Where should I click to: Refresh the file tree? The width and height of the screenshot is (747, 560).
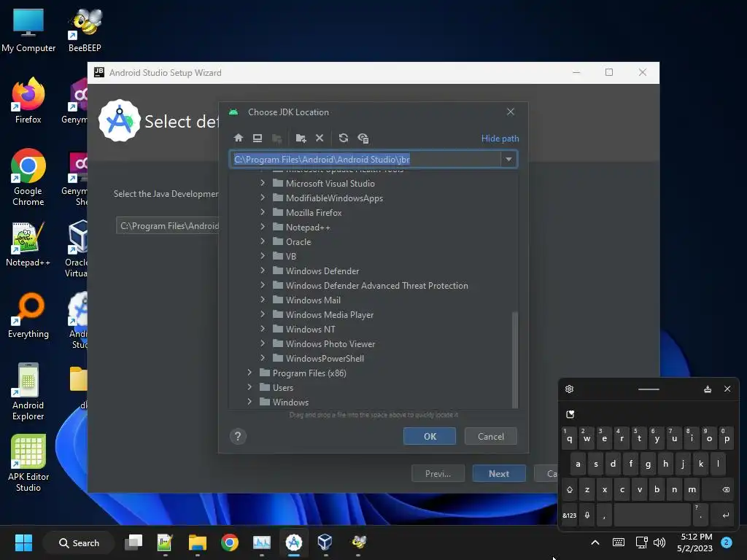(x=344, y=138)
